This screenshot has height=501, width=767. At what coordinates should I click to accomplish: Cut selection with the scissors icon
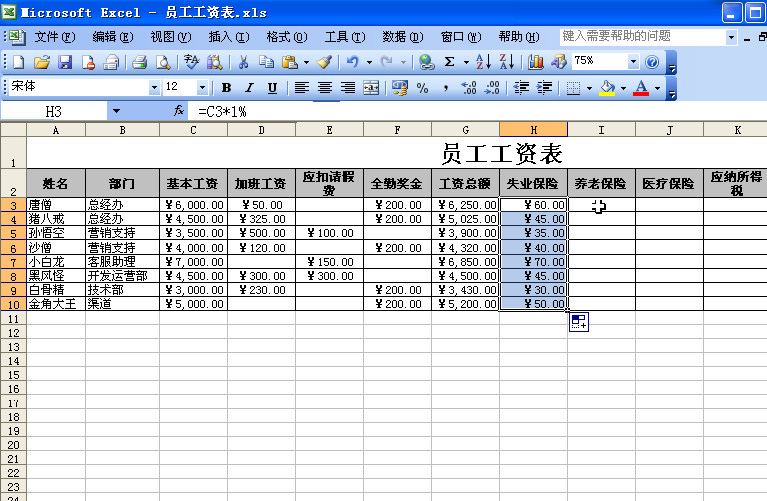tap(243, 62)
